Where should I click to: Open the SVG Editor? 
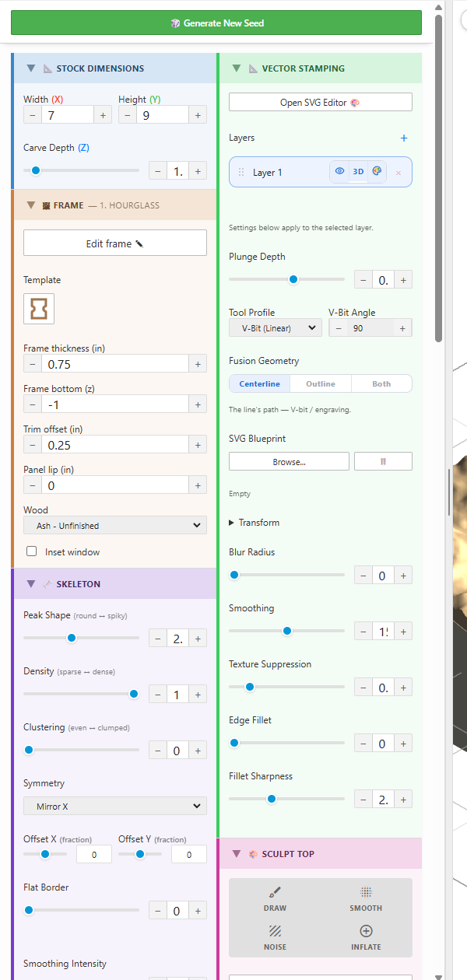click(321, 102)
